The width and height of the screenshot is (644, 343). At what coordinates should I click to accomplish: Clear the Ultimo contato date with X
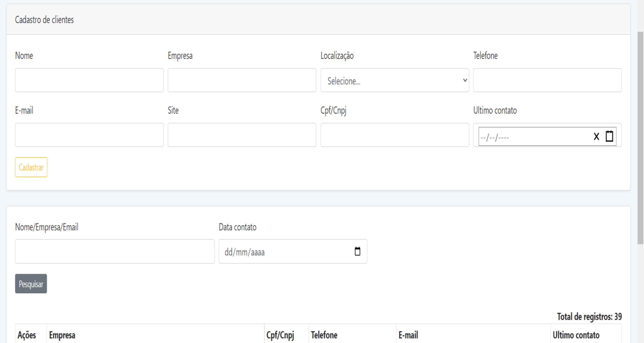point(596,136)
